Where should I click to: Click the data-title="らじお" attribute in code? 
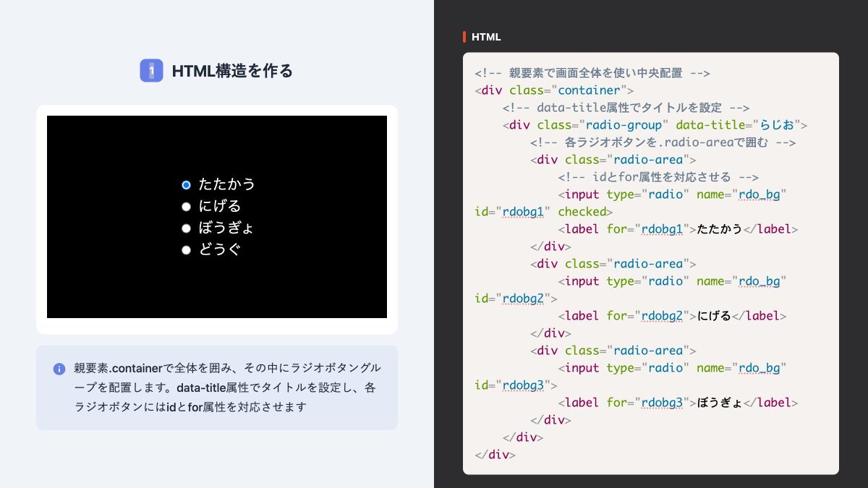tap(741, 125)
